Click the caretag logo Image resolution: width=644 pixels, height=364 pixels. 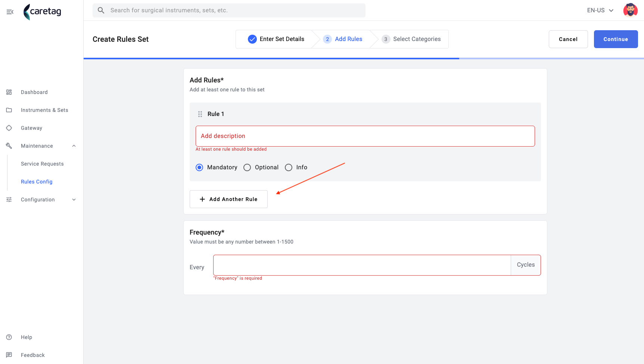[42, 12]
